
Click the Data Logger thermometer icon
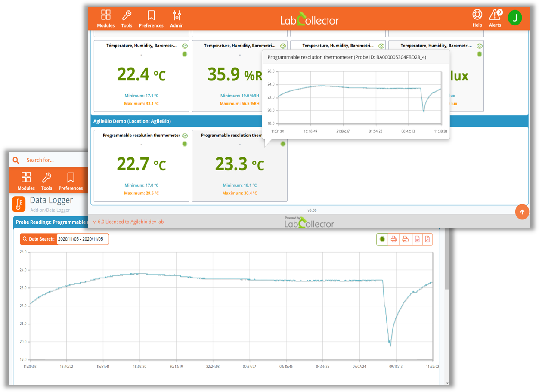point(19,204)
